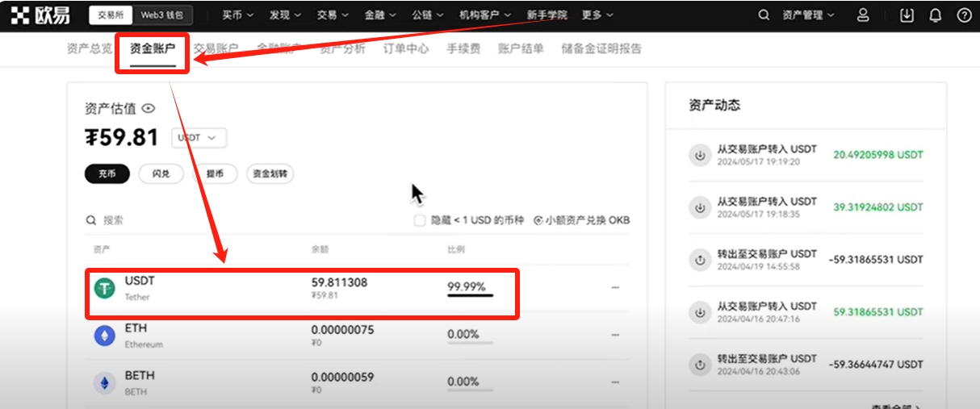Click the 提币 withdraw button
Image resolution: width=980 pixels, height=409 pixels.
pyautogui.click(x=215, y=173)
